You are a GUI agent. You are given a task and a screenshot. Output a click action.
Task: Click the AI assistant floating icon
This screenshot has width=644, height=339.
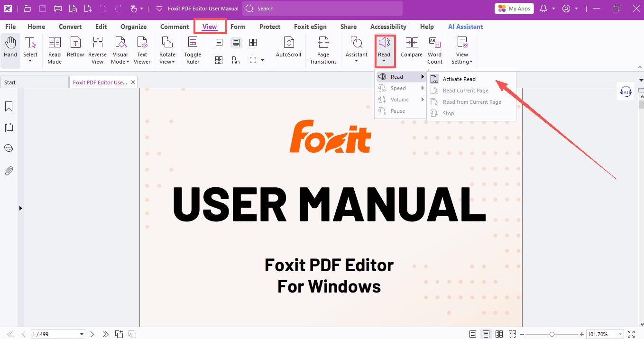[626, 92]
